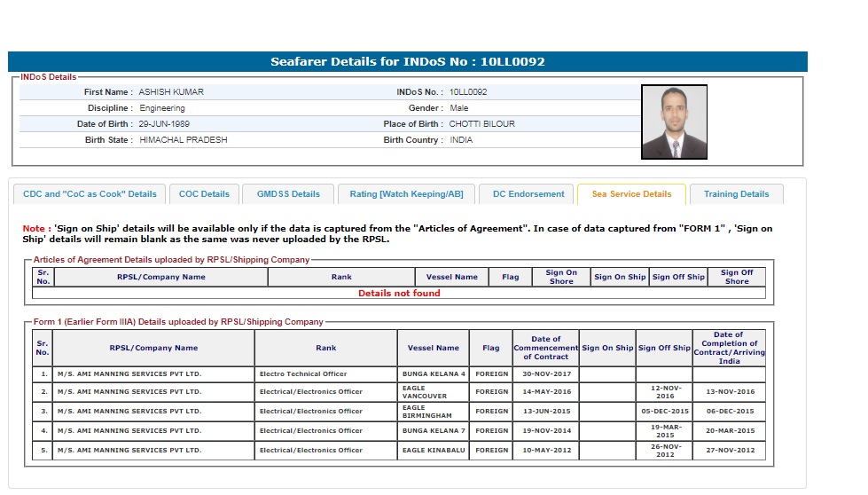Open the Training Details tab
Screen dimensions: 868x495
click(736, 194)
